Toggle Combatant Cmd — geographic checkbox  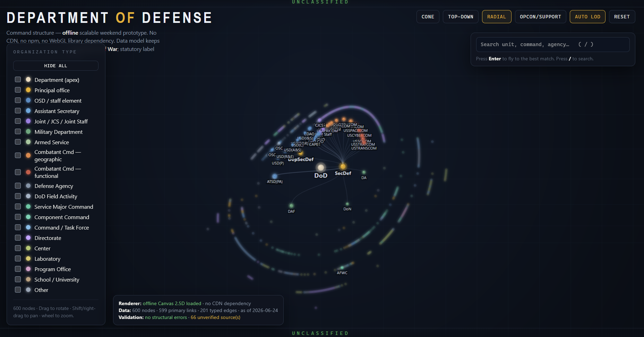18,155
